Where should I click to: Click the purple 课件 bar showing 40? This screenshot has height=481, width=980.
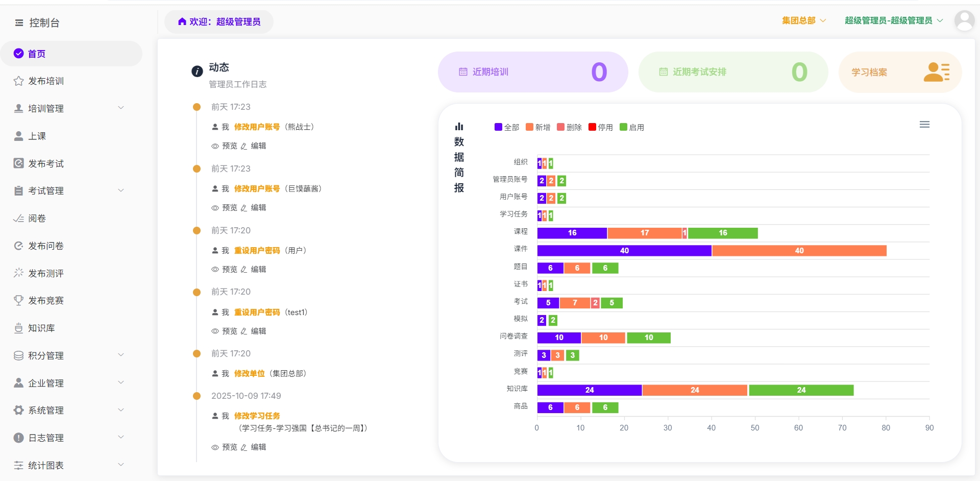pos(624,251)
